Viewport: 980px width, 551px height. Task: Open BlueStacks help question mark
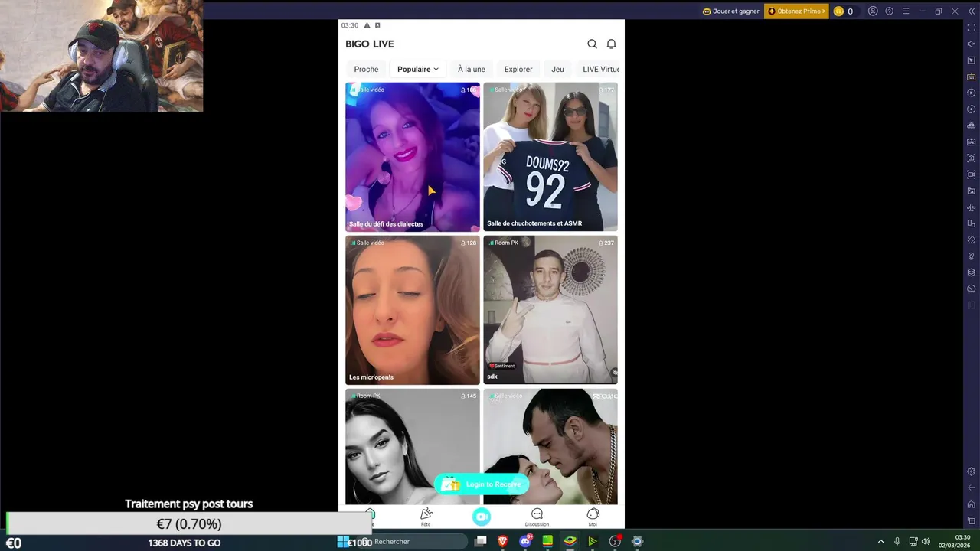889,11
